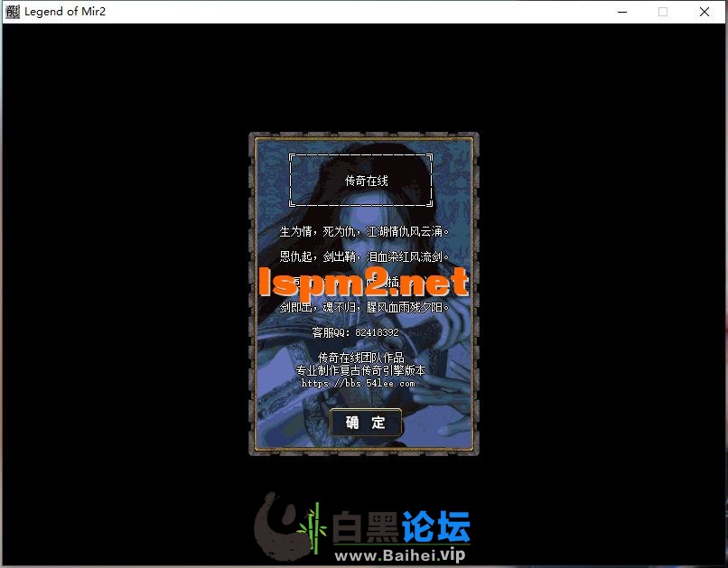Select the 传奇在线 title box
This screenshot has height=568, width=728.
[x=360, y=180]
